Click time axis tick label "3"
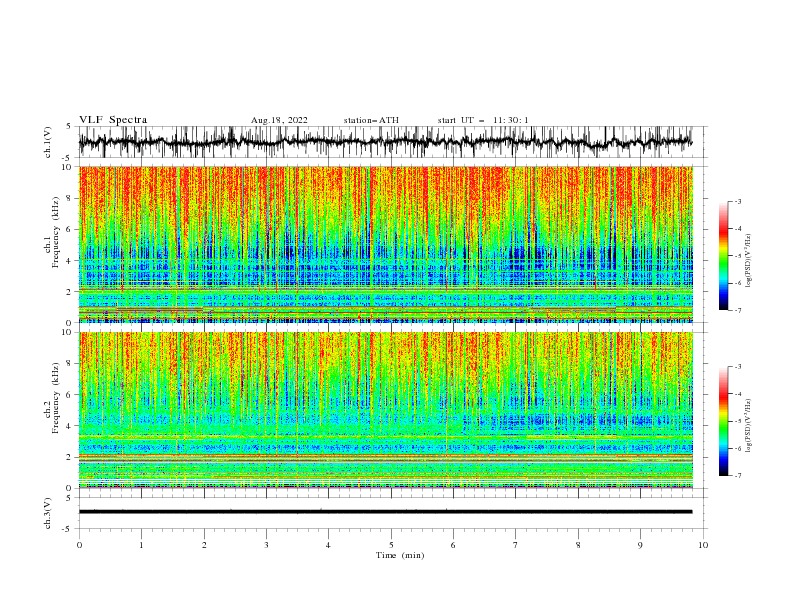 266,545
